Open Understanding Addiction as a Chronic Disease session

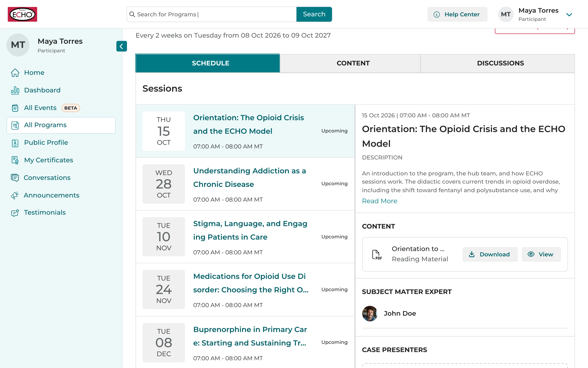(x=245, y=184)
